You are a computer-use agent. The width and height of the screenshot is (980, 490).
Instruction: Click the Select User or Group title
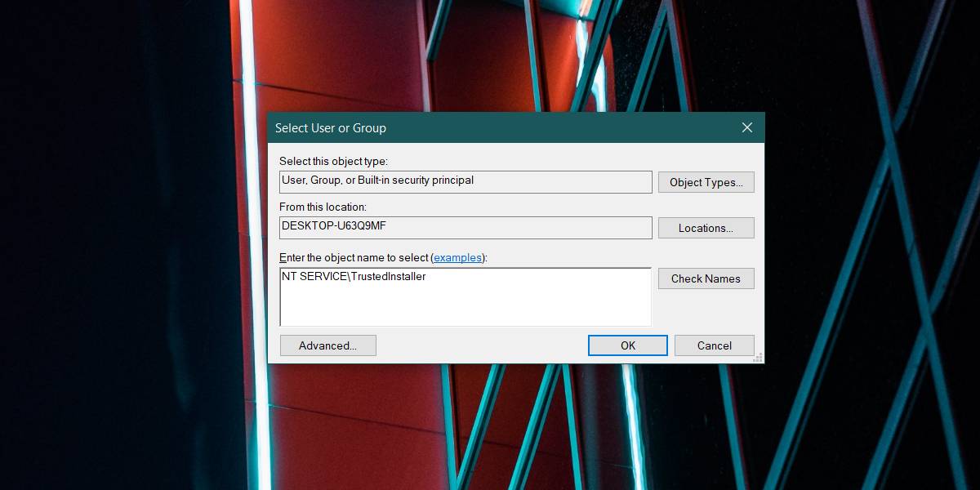click(331, 127)
